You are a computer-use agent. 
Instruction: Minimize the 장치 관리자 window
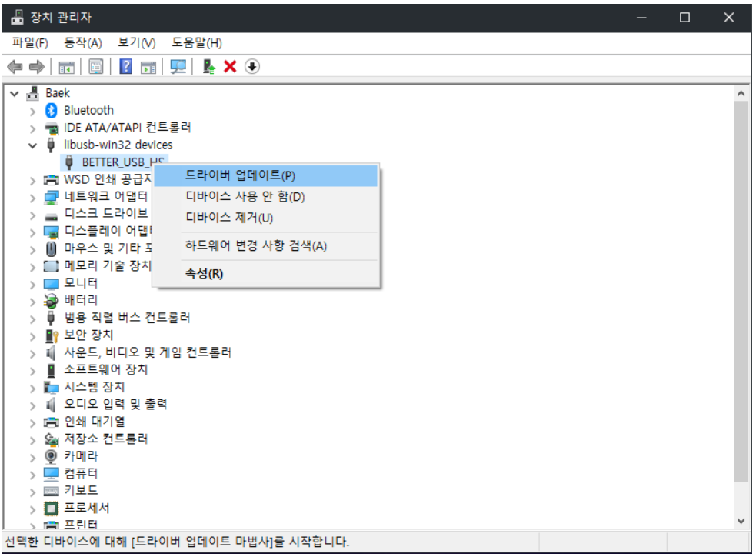pyautogui.click(x=641, y=18)
